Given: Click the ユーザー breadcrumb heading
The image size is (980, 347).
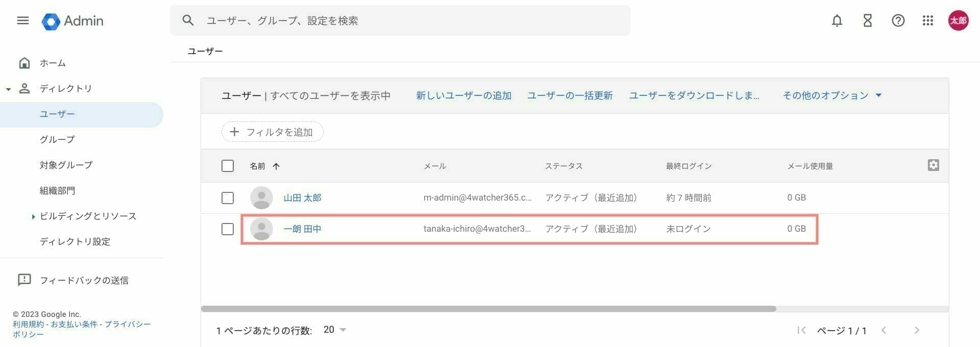Looking at the screenshot, I should [x=205, y=51].
